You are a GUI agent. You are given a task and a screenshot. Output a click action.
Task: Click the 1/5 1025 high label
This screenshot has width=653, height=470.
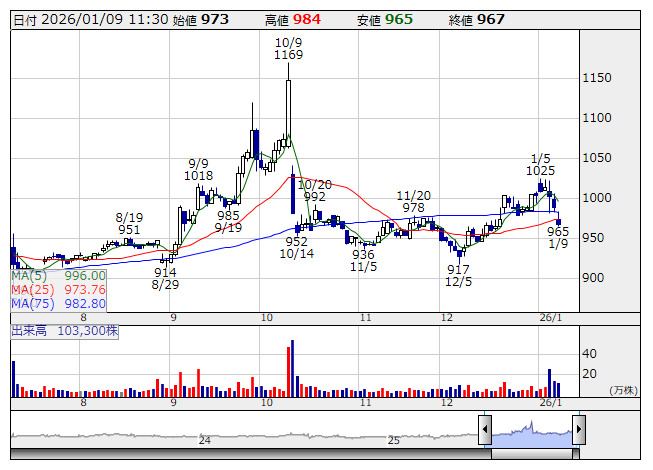tap(541, 165)
